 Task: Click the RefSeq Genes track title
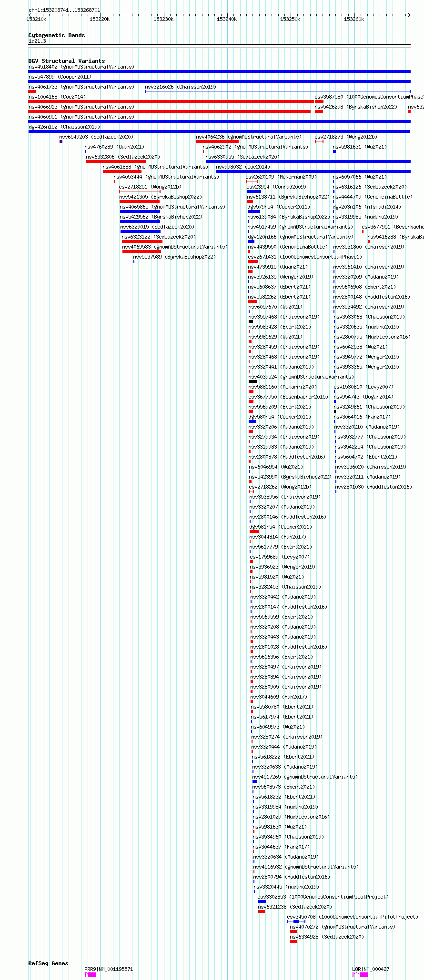coord(48,963)
